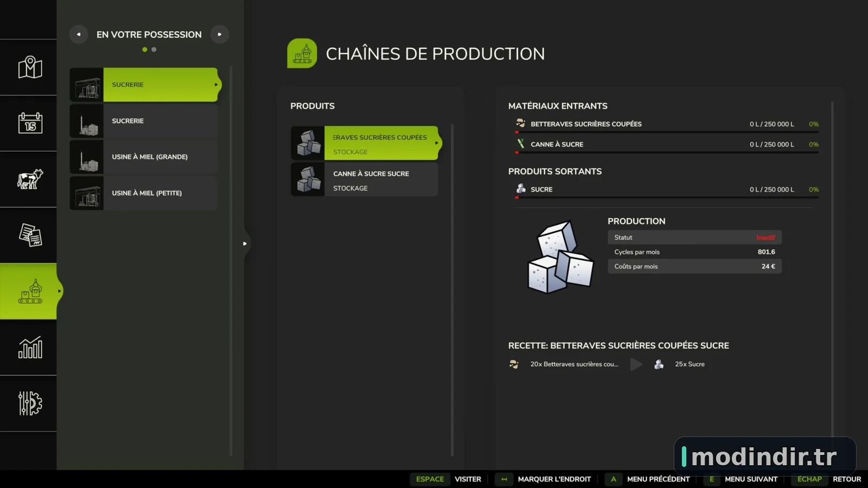This screenshot has width=868, height=488.
Task: Click thumbnail of Usine à miel (Grande)
Action: [87, 157]
